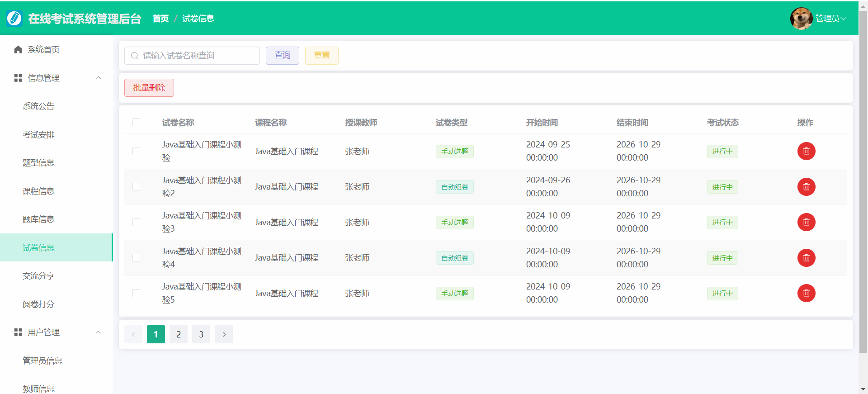
Task: Click the 课程名称 column header
Action: (x=271, y=123)
